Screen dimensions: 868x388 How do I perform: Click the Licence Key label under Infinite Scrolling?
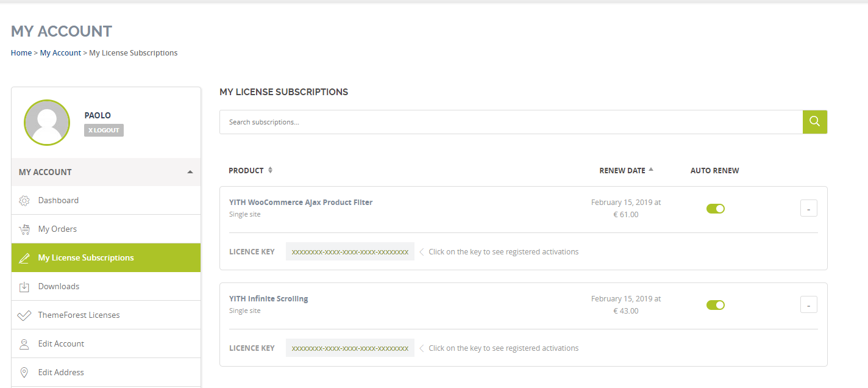252,348
